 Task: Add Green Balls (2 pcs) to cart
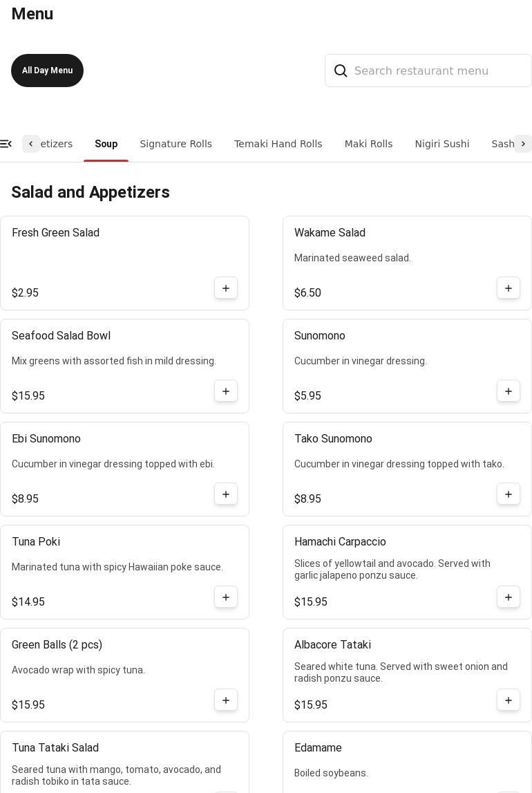pyautogui.click(x=226, y=700)
